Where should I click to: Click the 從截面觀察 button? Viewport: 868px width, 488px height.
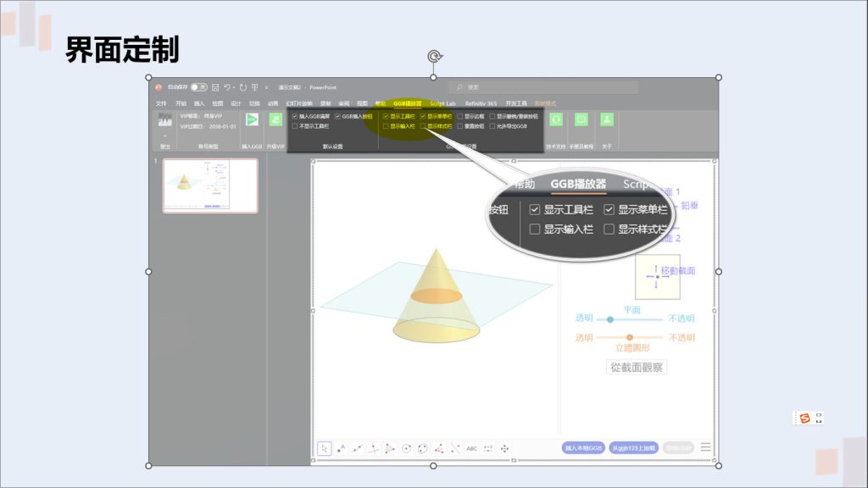636,366
